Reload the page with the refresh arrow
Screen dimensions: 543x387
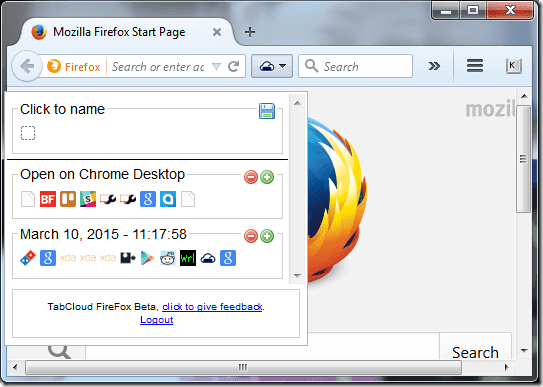tap(234, 66)
